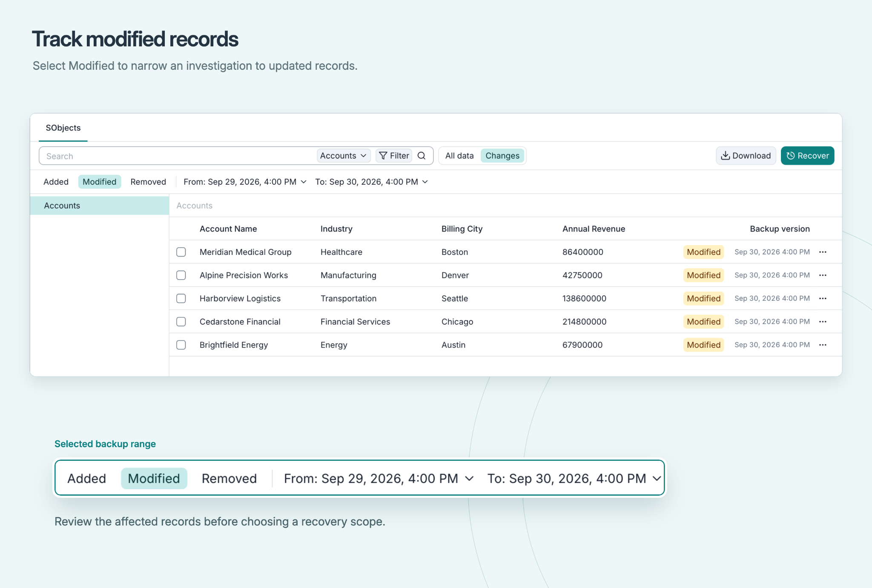Check the Alpine Precision Works row
Screen dimensions: 872x588
tap(181, 275)
